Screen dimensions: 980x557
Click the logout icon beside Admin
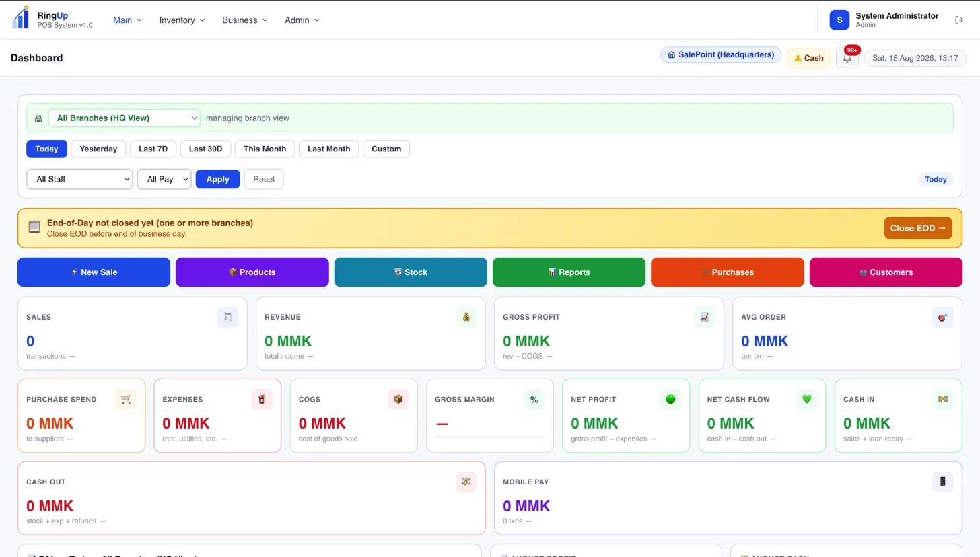959,20
